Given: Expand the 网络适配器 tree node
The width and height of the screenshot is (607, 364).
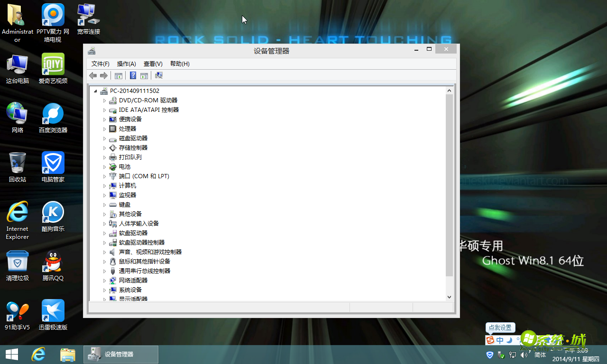Looking at the screenshot, I should pos(105,280).
